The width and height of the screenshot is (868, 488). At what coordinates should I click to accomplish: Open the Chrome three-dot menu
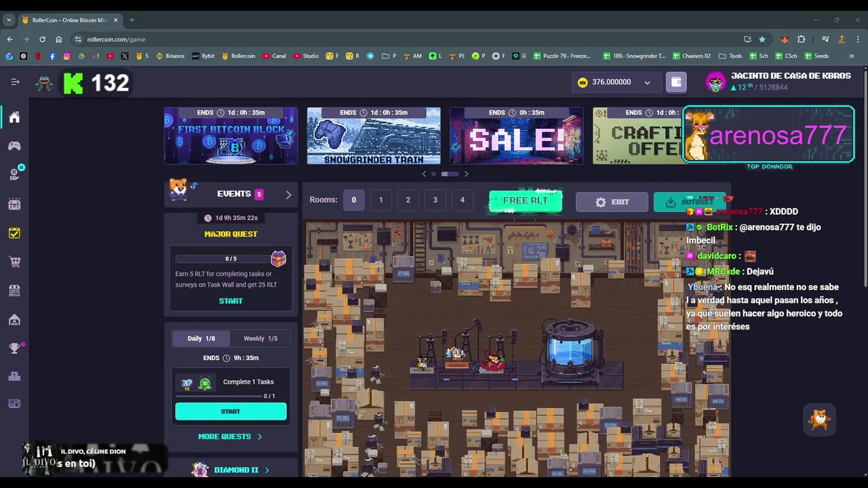(x=858, y=39)
